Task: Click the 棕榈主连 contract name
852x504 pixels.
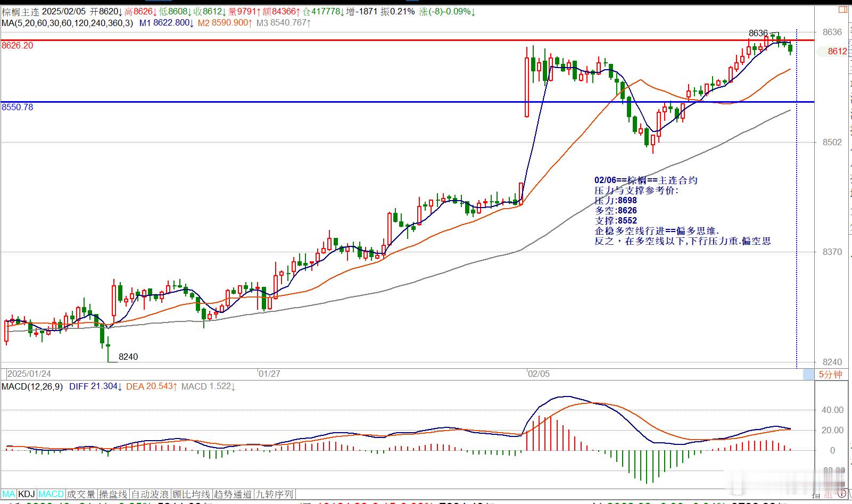Action: 21,11
